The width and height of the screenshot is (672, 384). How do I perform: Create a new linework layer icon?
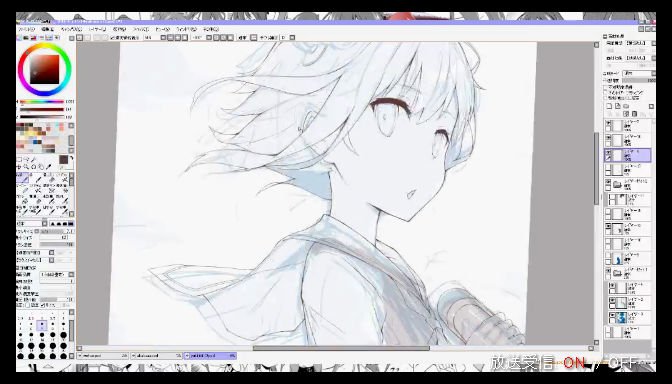click(618, 106)
